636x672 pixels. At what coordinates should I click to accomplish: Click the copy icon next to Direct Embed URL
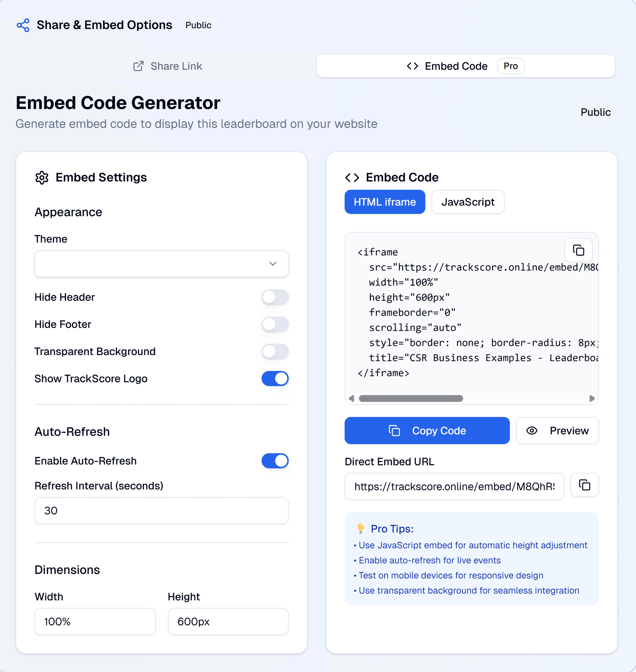pos(584,485)
